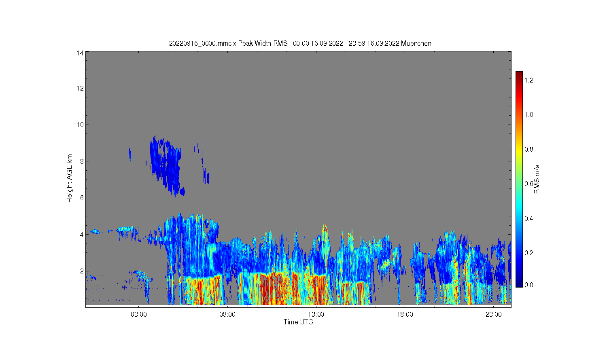This screenshot has width=607, height=364.
Task: Click the 08:00 time tick label
Action: 227,315
